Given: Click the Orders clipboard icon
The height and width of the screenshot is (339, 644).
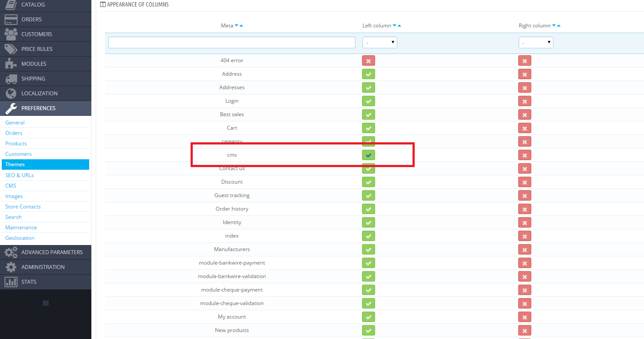Looking at the screenshot, I should (12, 19).
